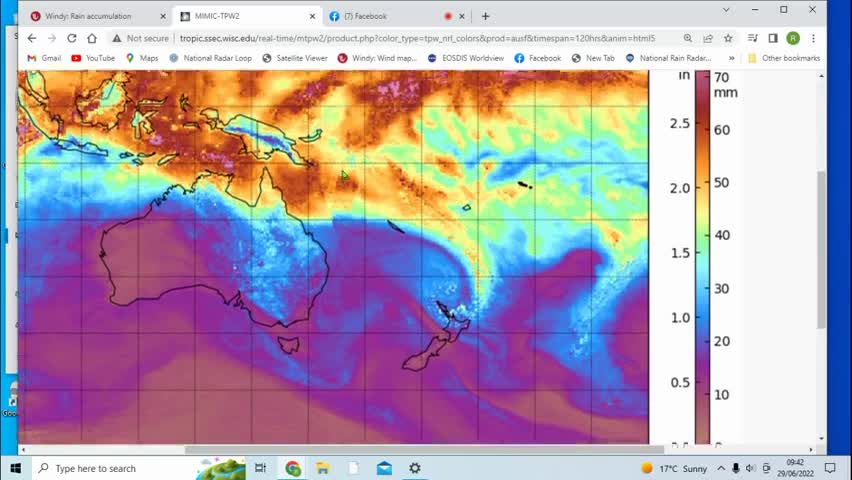Screen dimensions: 852x480
Task: Open Windy Wind map bookmark
Action: click(377, 58)
